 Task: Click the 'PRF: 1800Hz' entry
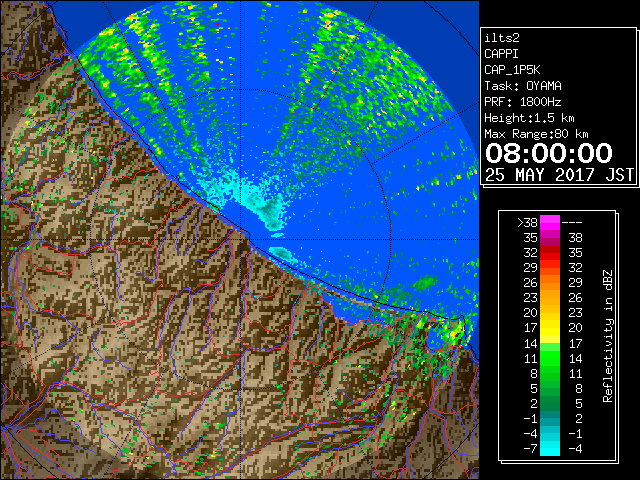(523, 102)
